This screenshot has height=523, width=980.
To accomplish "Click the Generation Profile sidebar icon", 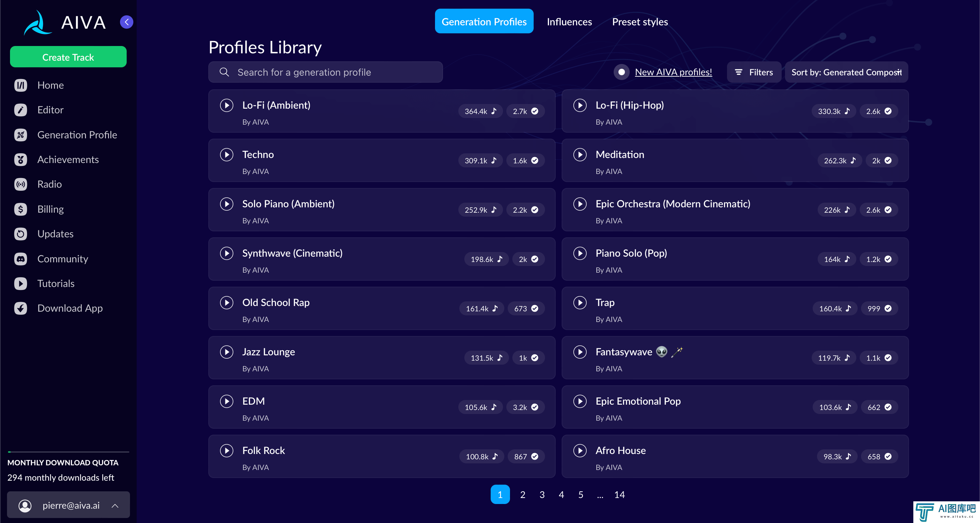I will coord(21,135).
